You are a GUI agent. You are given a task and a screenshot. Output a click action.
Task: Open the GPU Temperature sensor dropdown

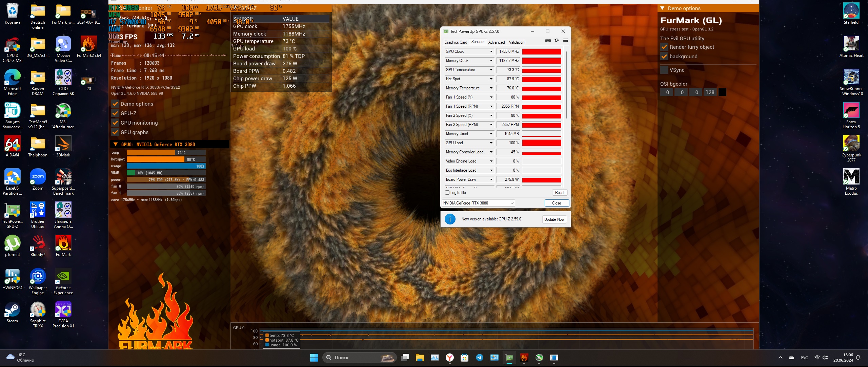pyautogui.click(x=491, y=70)
